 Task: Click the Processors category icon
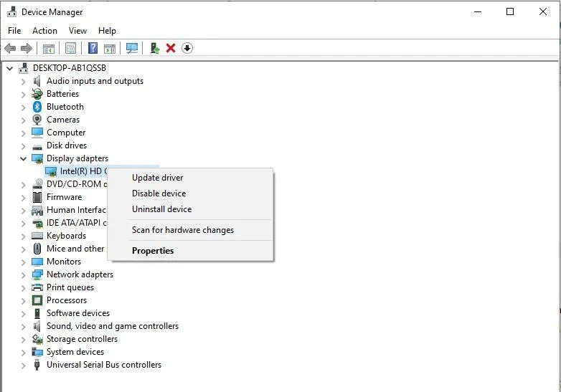pyautogui.click(x=37, y=300)
